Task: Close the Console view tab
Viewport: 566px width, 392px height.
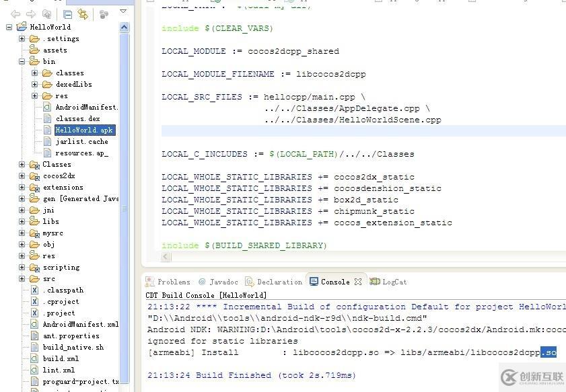Action: click(x=358, y=282)
